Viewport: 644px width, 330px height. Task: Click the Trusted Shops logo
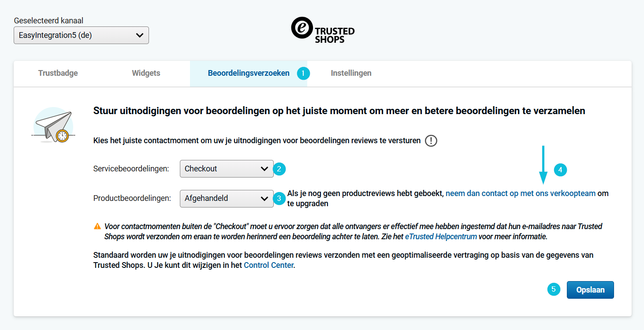click(x=323, y=30)
